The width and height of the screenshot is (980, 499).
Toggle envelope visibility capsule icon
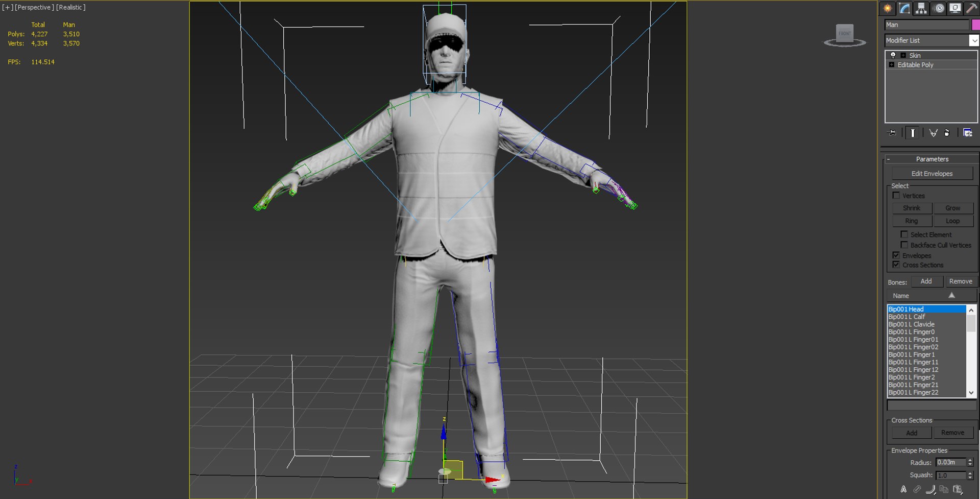[x=917, y=489]
